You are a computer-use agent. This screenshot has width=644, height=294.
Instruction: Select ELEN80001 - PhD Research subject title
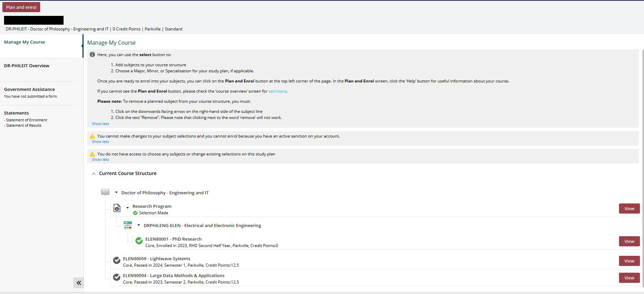pos(173,239)
